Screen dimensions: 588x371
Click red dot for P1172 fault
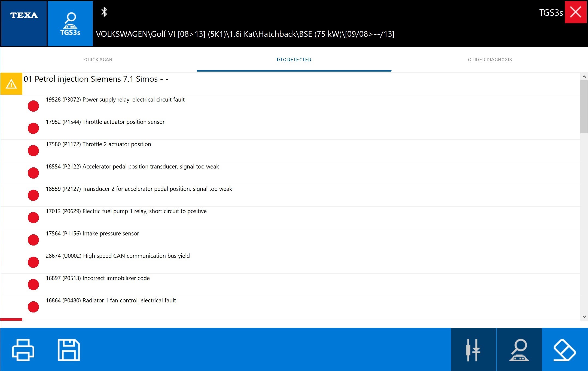(33, 151)
